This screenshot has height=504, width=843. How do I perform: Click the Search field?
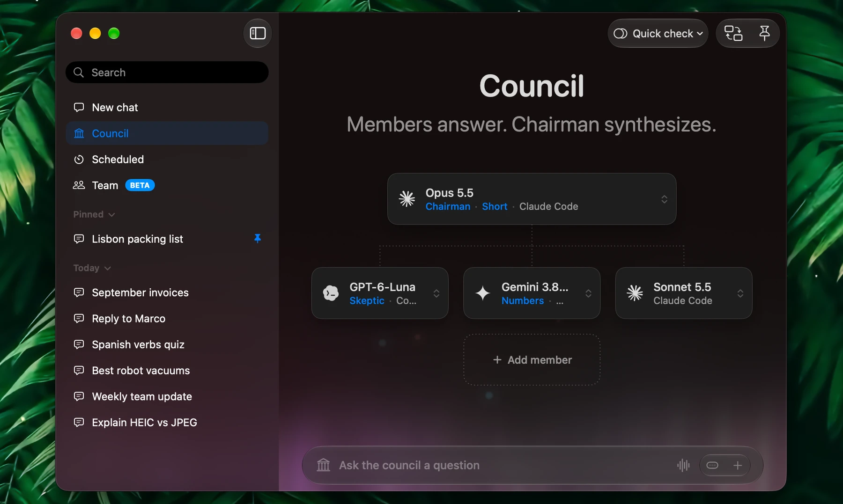point(167,73)
